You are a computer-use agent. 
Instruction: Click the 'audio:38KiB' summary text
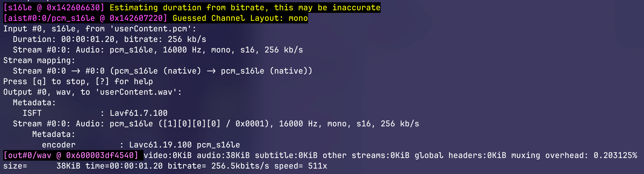223,155
